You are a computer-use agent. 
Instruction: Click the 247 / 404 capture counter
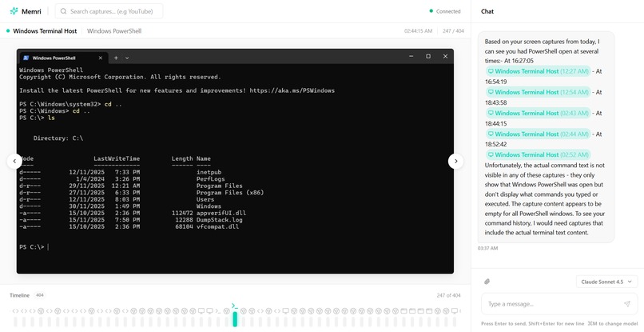(453, 31)
